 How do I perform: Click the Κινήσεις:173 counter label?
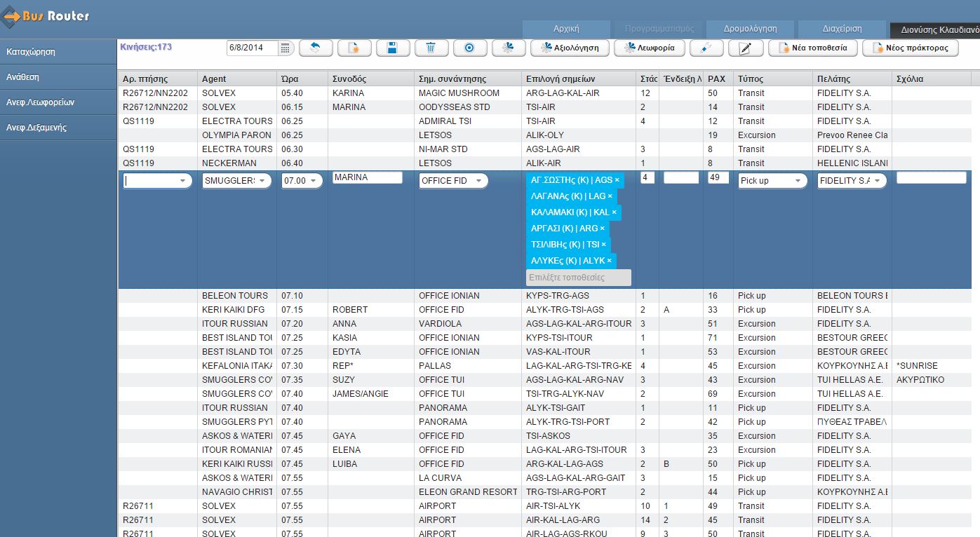point(146,47)
